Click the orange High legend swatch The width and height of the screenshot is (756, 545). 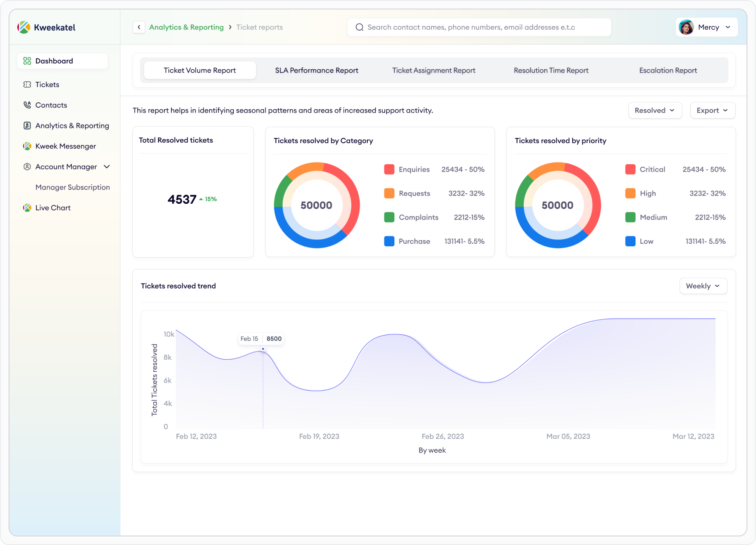tap(630, 193)
